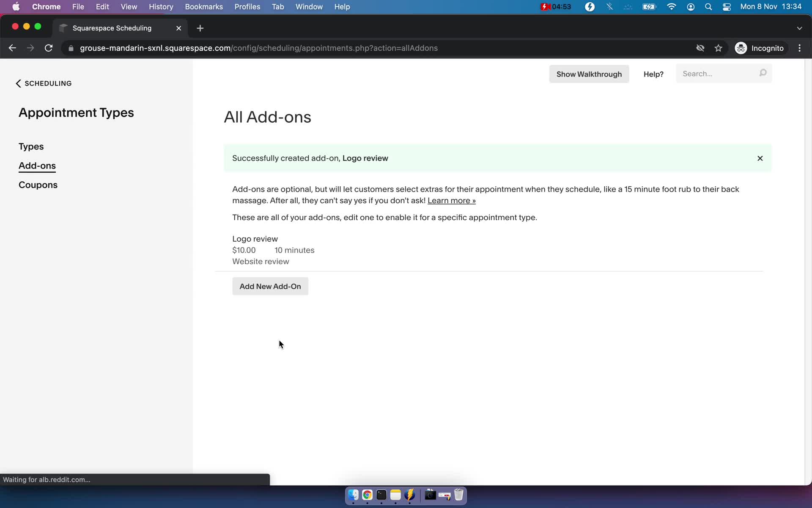The width and height of the screenshot is (812, 508).
Task: Click the eye-slash tracking protection icon
Action: [700, 48]
